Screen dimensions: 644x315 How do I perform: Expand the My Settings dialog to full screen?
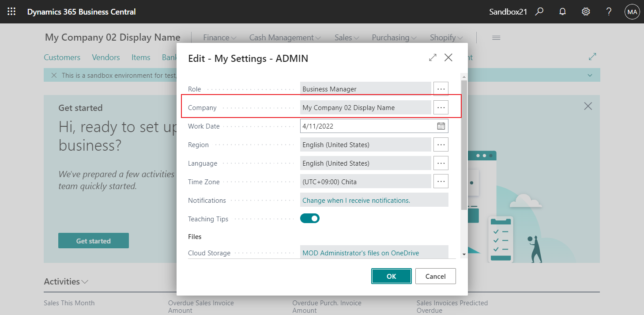pos(432,57)
